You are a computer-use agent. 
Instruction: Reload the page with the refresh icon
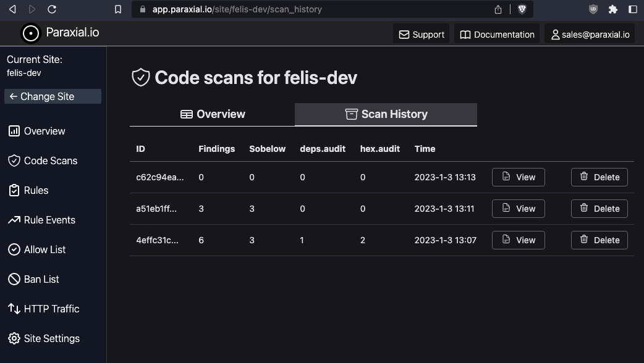pyautogui.click(x=52, y=9)
